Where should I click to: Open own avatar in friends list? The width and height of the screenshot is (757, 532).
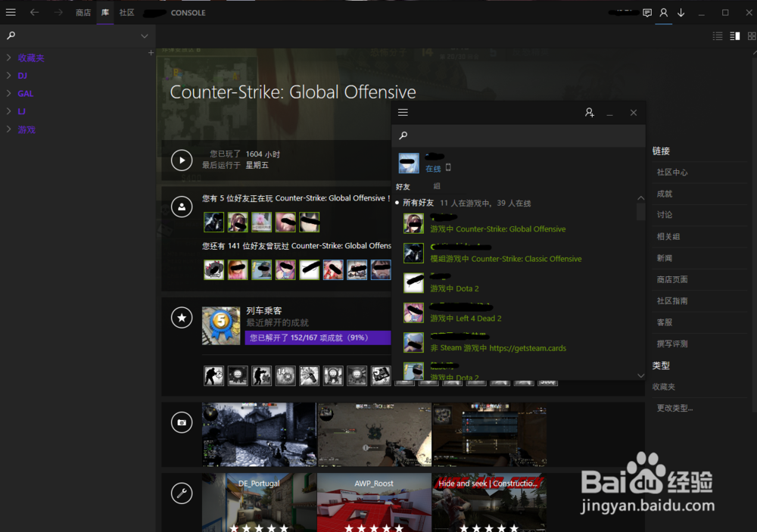tap(409, 163)
